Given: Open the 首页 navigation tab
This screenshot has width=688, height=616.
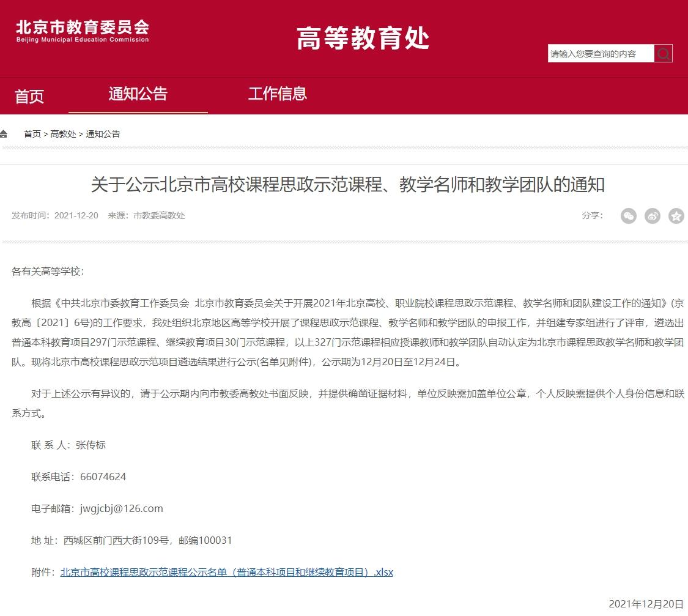Looking at the screenshot, I should point(29,96).
